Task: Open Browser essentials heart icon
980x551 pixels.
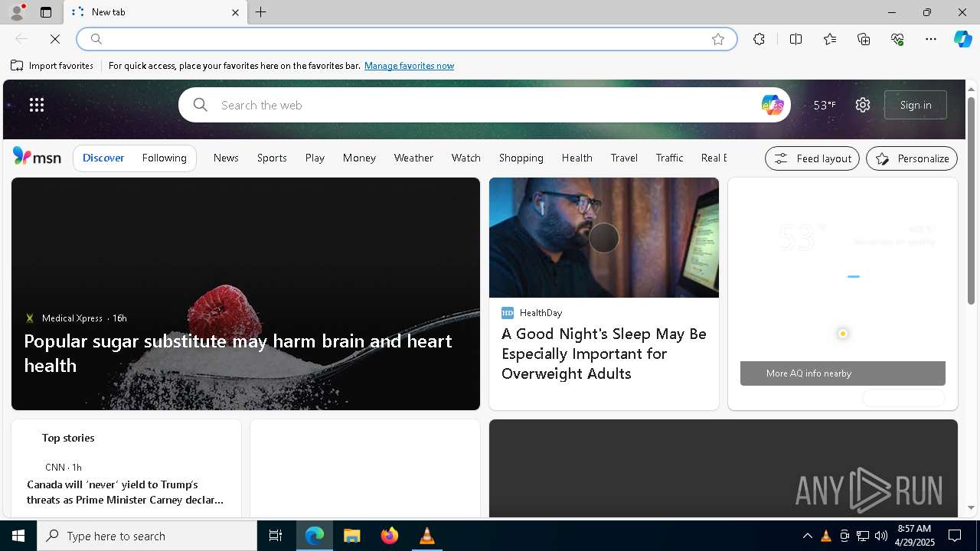Action: coord(897,39)
